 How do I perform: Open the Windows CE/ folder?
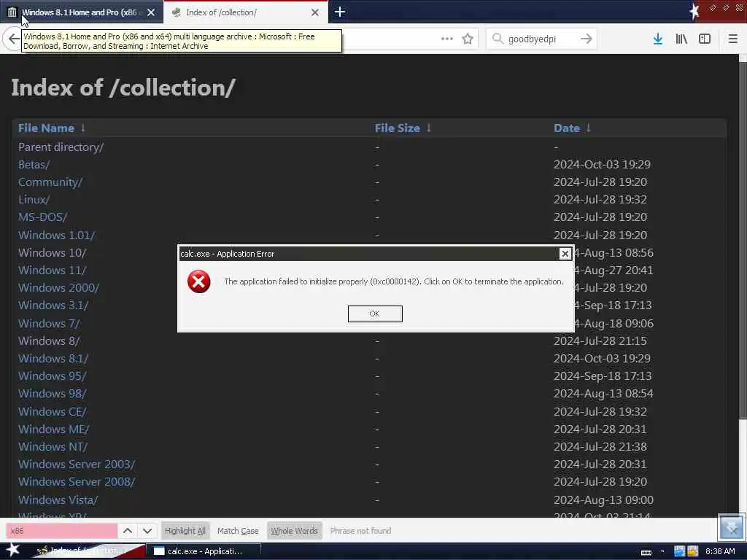click(53, 411)
